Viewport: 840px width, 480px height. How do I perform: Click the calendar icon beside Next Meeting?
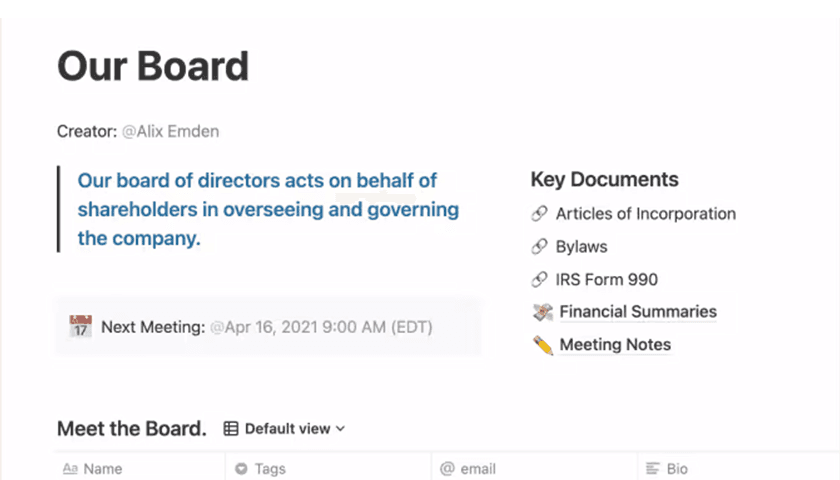click(81, 326)
